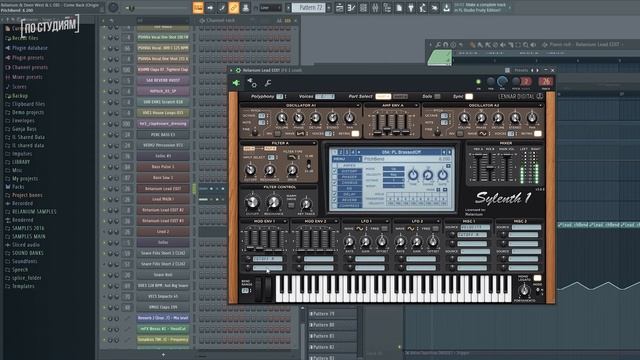640x360 pixels.
Task: Open the Piano roll view from toolbar
Action: [x=351, y=8]
